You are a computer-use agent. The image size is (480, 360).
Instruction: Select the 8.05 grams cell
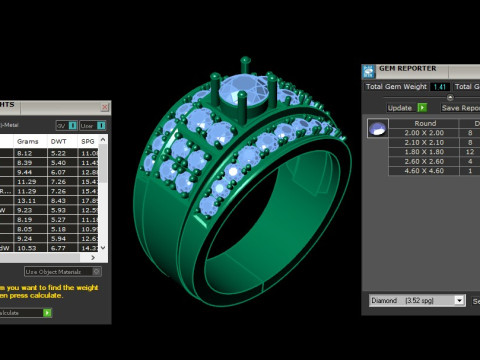click(30, 229)
